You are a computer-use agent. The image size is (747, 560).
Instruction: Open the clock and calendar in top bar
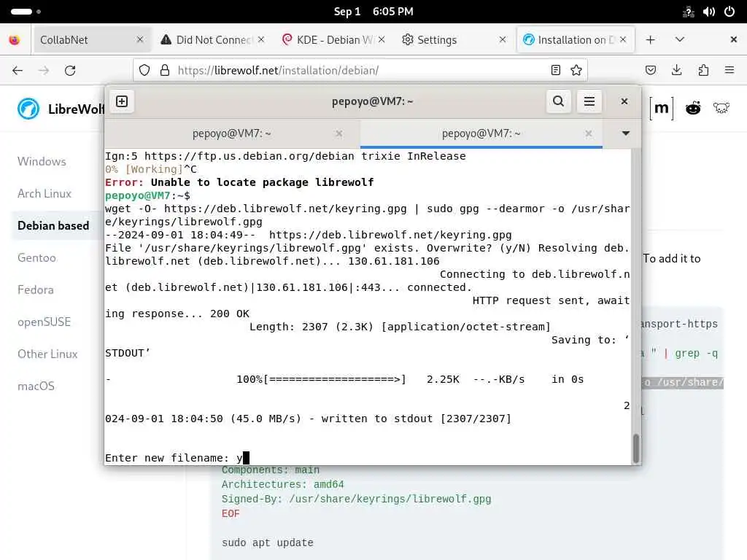373,12
